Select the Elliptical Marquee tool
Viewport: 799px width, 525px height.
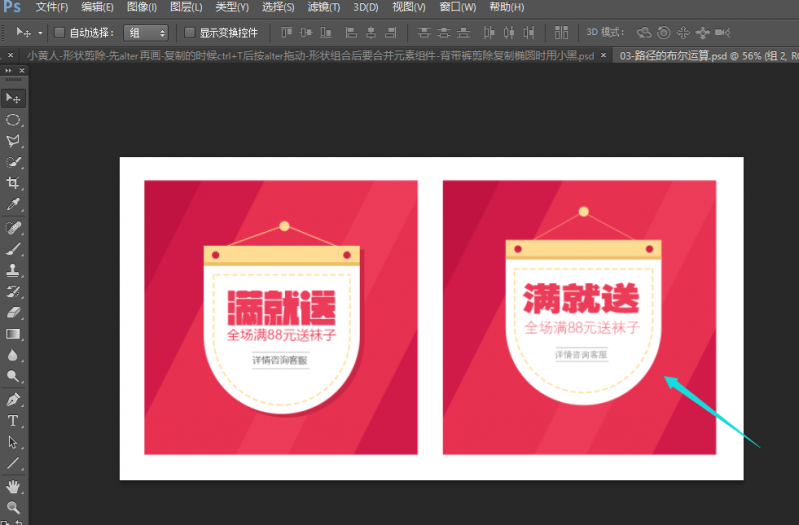click(14, 119)
